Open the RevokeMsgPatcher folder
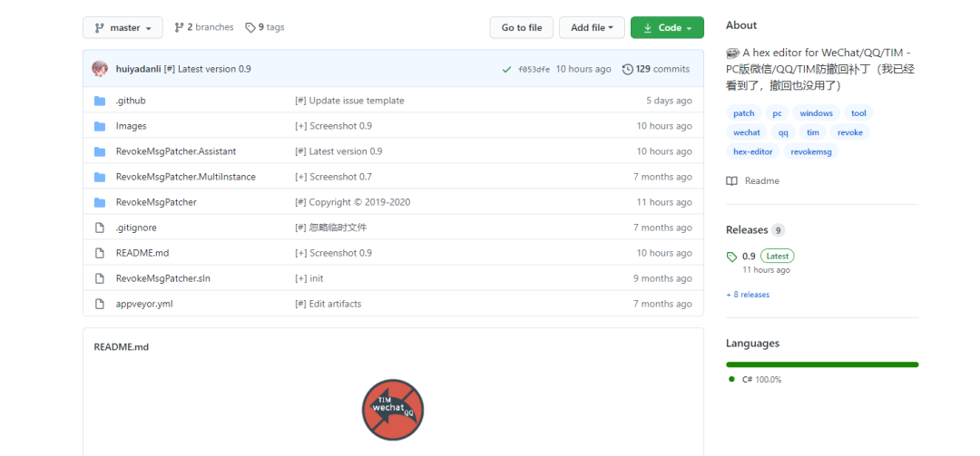 (x=156, y=202)
